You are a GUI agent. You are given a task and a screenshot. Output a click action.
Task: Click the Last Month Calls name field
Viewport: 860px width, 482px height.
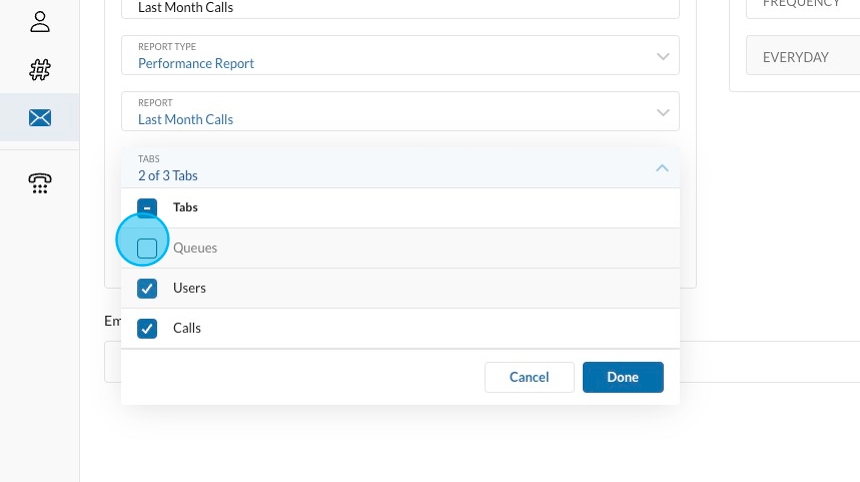(400, 8)
